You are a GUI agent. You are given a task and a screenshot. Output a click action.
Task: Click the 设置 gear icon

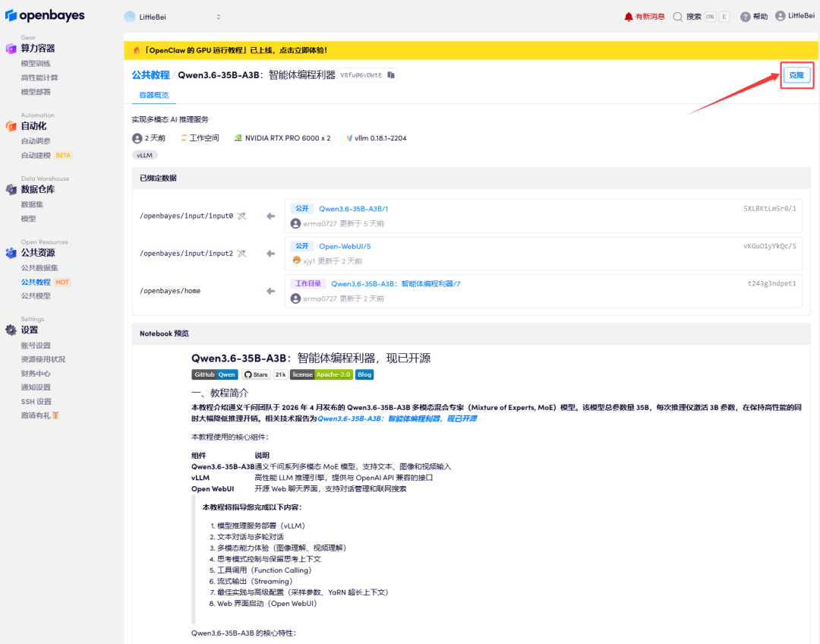tap(11, 330)
